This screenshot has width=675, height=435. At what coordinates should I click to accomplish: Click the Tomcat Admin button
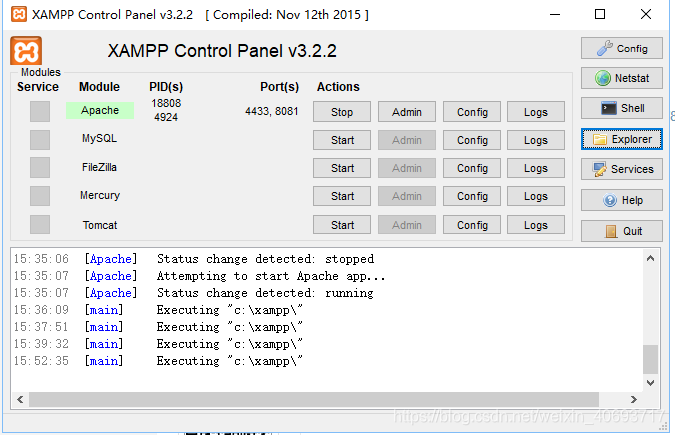(407, 224)
